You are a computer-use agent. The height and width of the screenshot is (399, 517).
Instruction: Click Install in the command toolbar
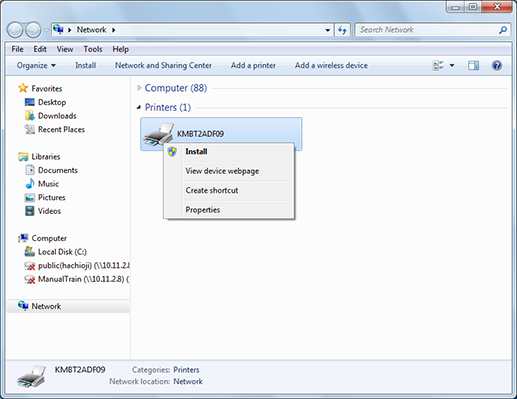click(85, 66)
